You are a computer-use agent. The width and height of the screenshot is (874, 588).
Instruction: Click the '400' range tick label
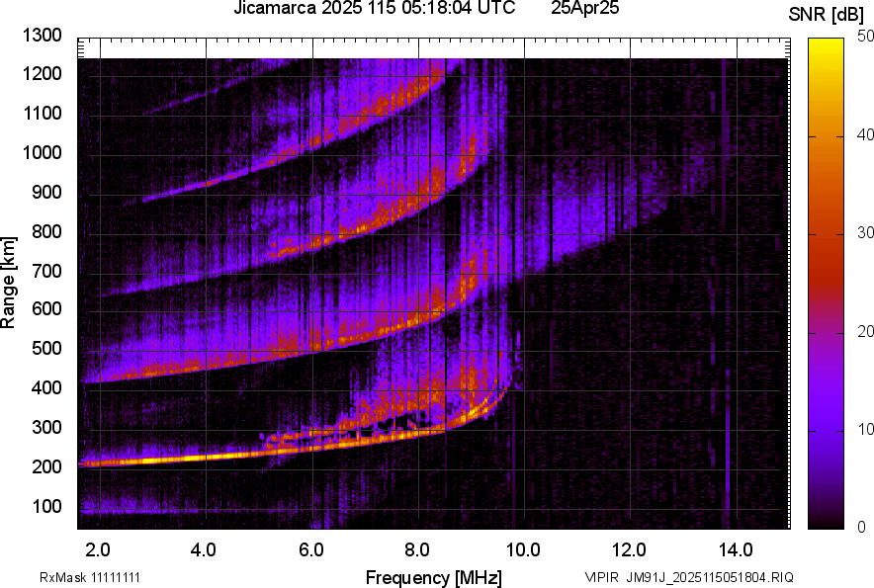point(46,387)
